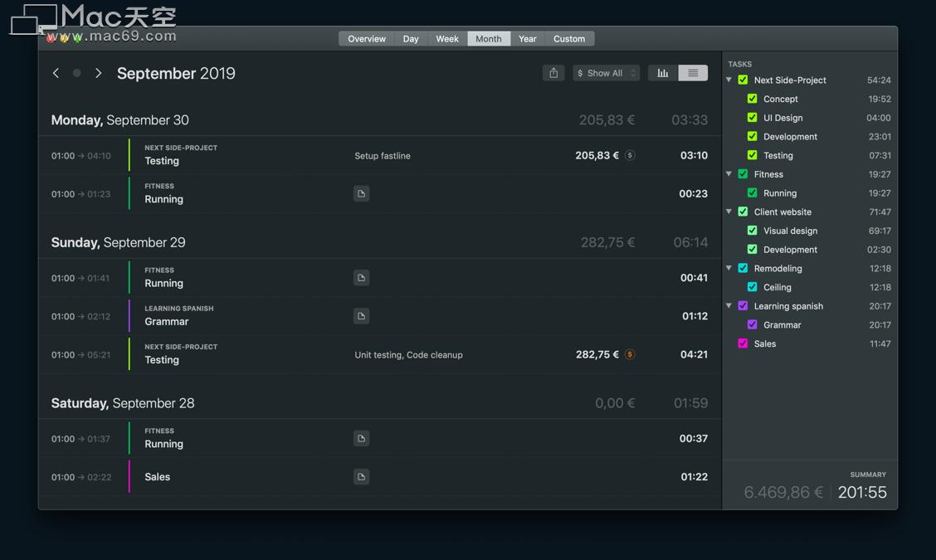Collapse the Next Side-Project task group

click(x=729, y=80)
